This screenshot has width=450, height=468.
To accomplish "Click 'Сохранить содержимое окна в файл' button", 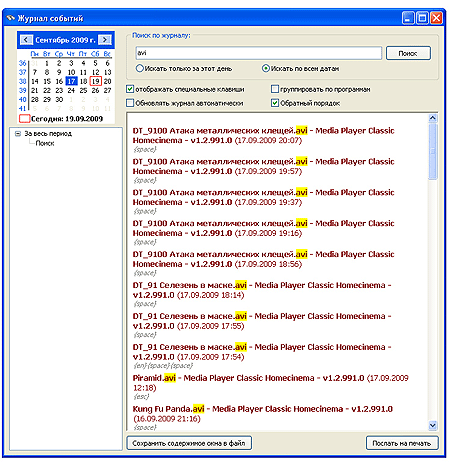I will point(189,443).
